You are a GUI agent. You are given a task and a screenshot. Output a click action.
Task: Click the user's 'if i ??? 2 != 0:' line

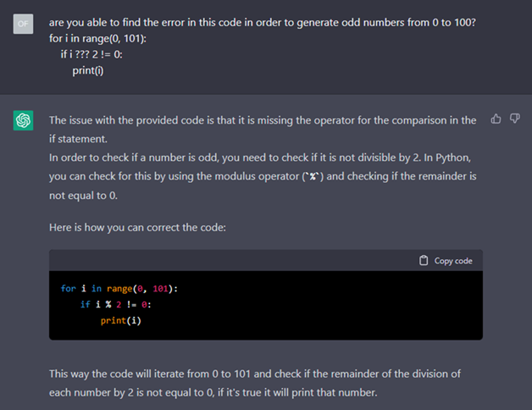pos(91,54)
